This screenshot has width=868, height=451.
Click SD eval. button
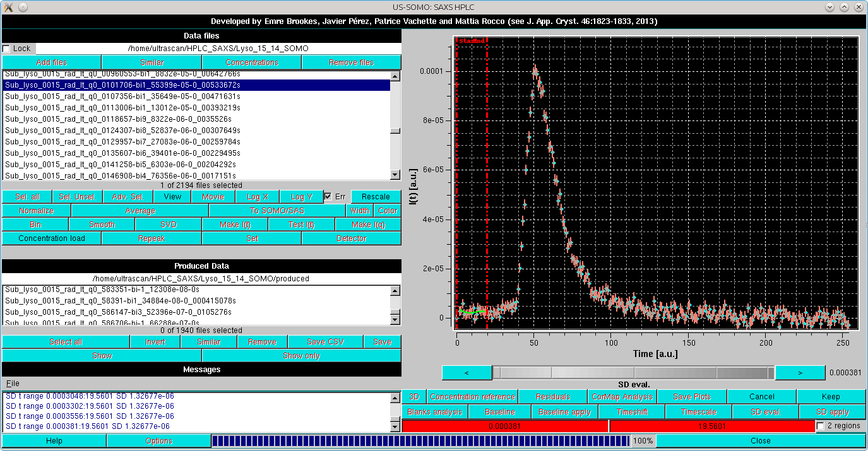pos(765,412)
